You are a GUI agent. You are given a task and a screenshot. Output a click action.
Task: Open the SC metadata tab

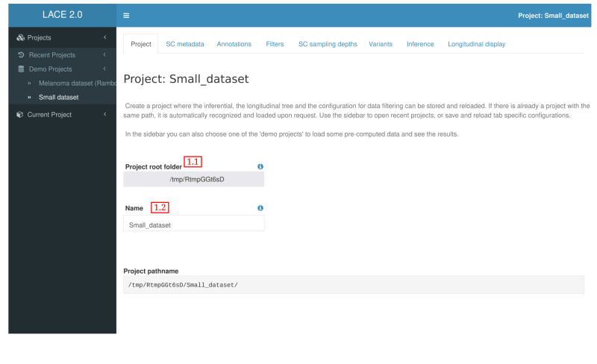tap(184, 44)
